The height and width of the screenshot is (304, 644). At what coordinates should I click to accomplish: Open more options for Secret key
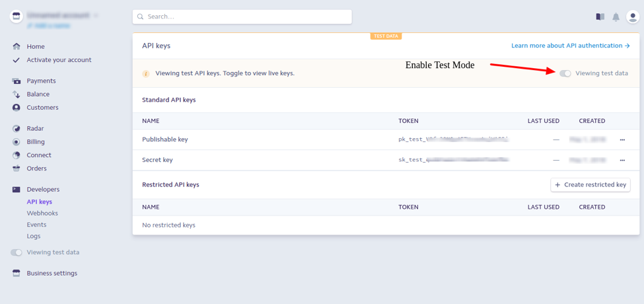coord(622,161)
